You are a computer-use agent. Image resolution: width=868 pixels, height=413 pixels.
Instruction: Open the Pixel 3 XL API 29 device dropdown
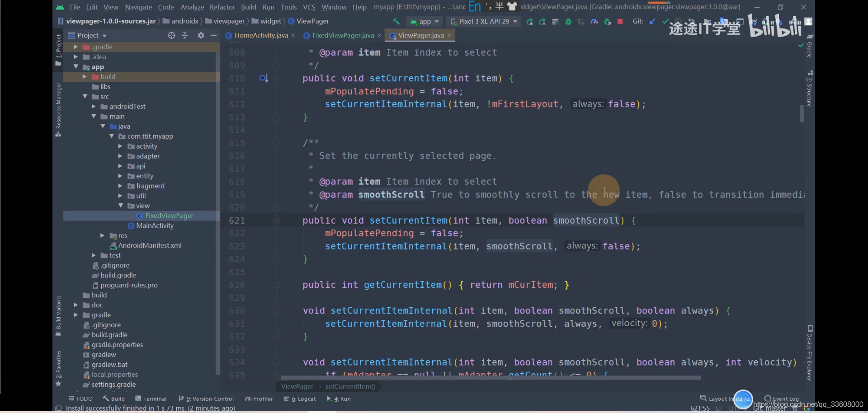coord(484,22)
